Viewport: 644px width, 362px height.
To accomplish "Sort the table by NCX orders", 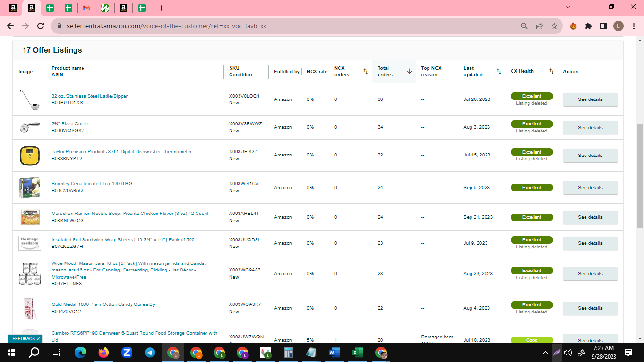I will tap(366, 72).
